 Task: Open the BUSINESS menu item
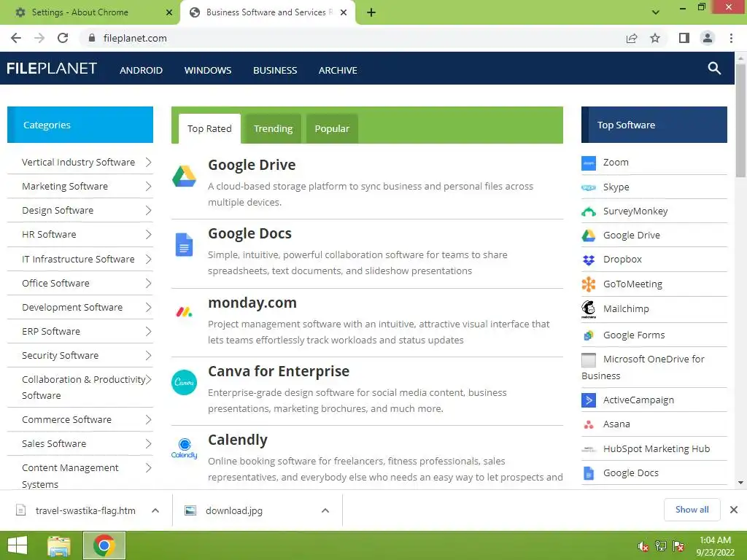tap(275, 71)
